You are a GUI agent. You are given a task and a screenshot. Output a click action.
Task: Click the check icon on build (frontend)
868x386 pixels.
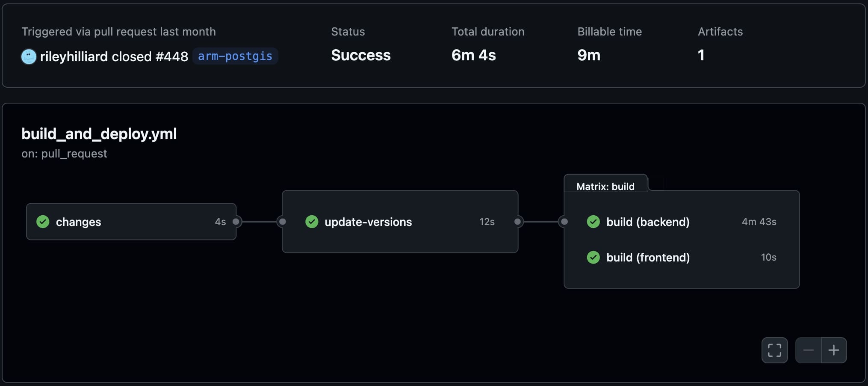pos(593,257)
